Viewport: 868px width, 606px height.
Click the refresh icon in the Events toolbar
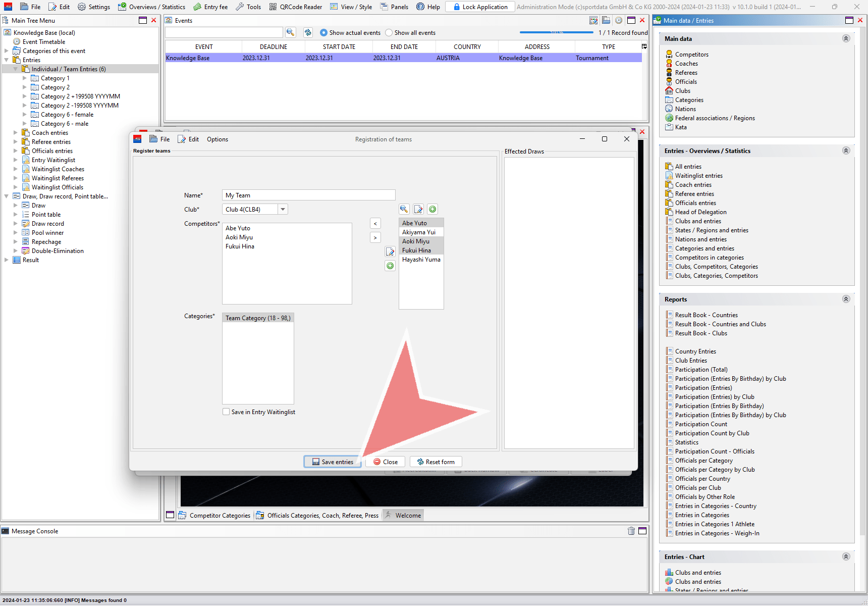pyautogui.click(x=308, y=32)
